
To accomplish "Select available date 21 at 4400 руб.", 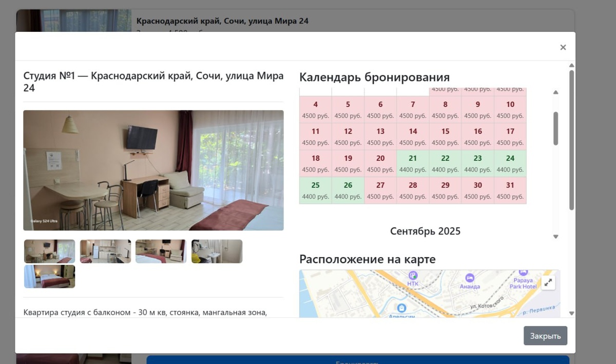I will click(413, 164).
